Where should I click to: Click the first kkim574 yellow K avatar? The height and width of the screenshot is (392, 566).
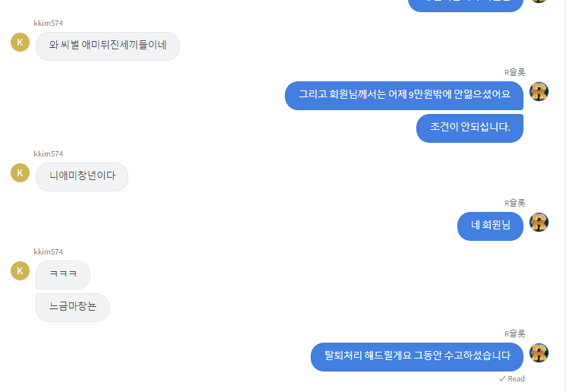tap(20, 43)
